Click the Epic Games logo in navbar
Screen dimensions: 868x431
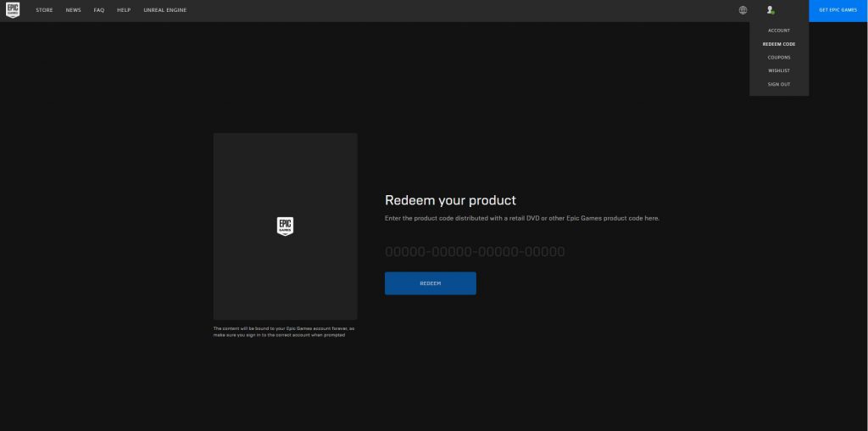[13, 10]
